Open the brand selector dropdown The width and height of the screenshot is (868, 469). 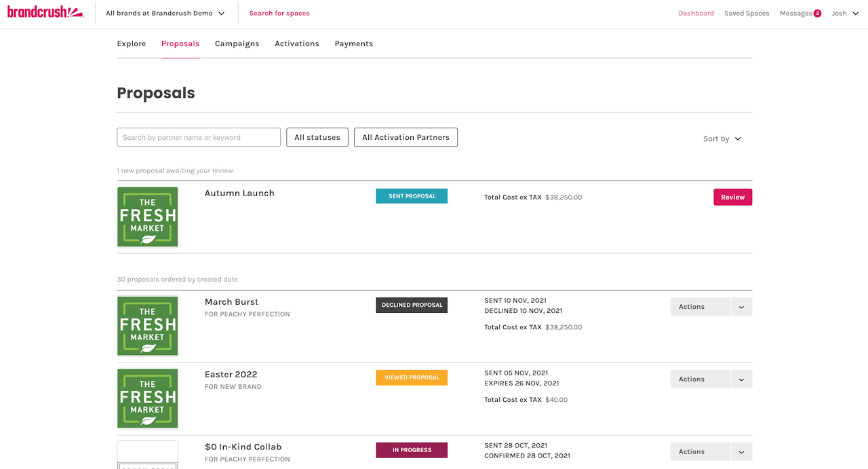pyautogui.click(x=165, y=14)
